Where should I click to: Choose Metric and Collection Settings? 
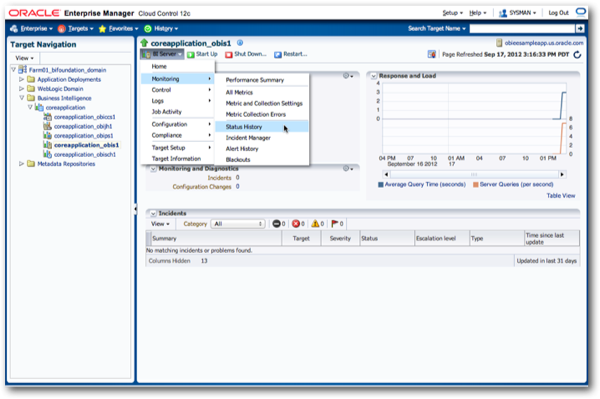tap(264, 103)
